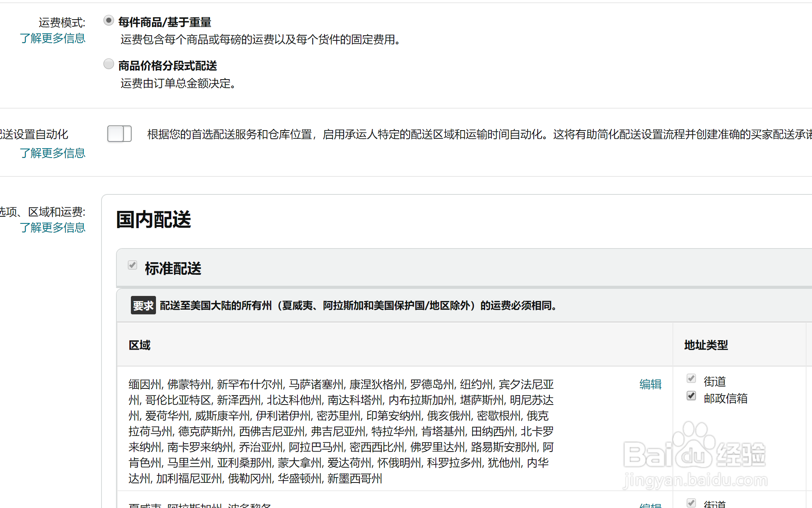The image size is (812, 508).
Task: Toggle 街道 checkbox in the 夏威夷 row
Action: (x=691, y=503)
